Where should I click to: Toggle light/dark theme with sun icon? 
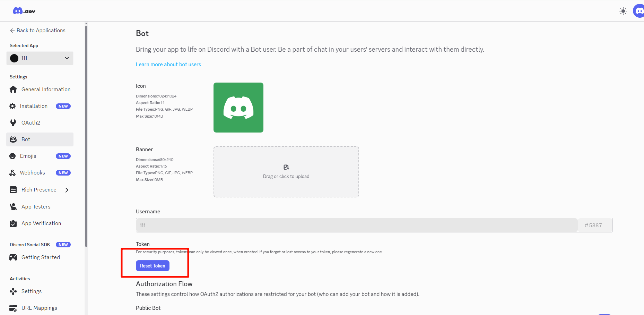click(623, 11)
